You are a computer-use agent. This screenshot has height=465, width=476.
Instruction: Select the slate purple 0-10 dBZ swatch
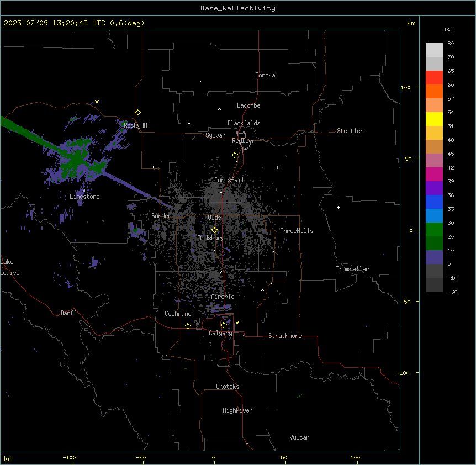tap(434, 257)
